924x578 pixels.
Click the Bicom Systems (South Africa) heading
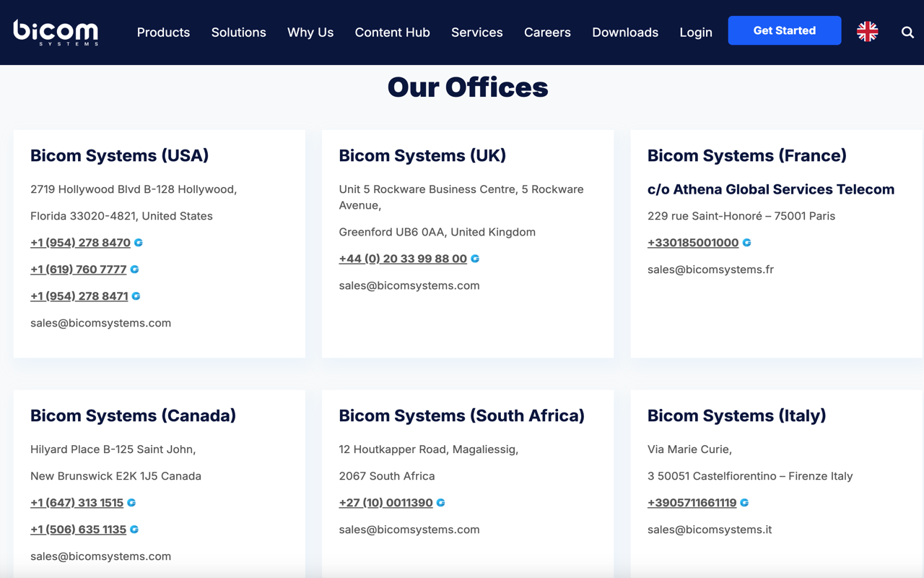pyautogui.click(x=462, y=415)
